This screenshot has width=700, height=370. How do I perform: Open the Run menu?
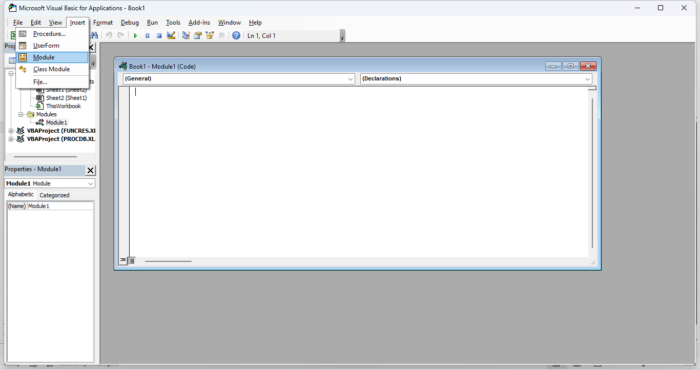click(x=152, y=22)
